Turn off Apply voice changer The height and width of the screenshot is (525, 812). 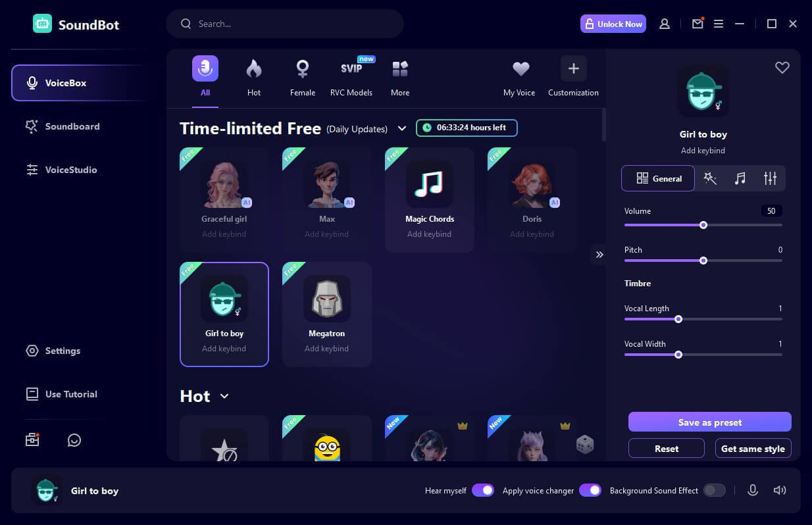(590, 490)
